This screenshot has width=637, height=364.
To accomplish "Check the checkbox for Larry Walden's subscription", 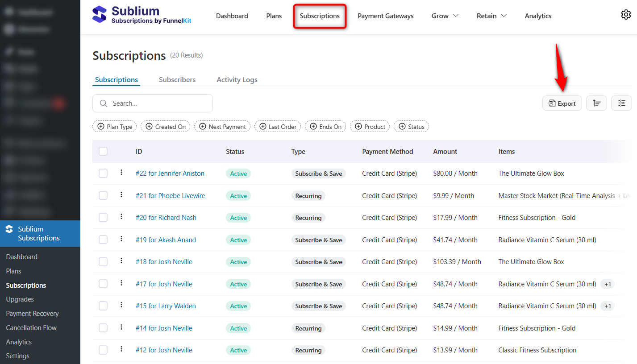I will [x=103, y=306].
